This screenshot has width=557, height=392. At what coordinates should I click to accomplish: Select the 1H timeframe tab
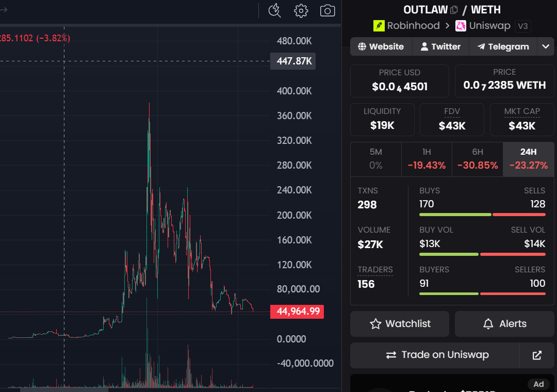click(x=427, y=159)
